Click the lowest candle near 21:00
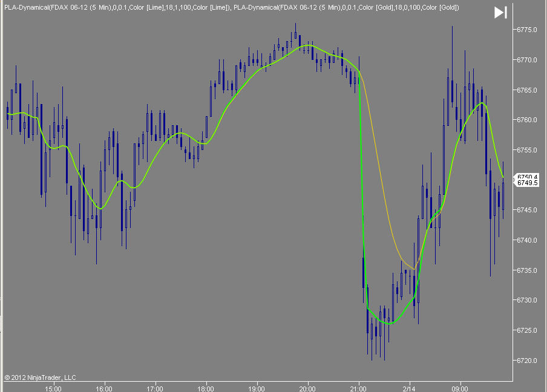 coord(373,333)
